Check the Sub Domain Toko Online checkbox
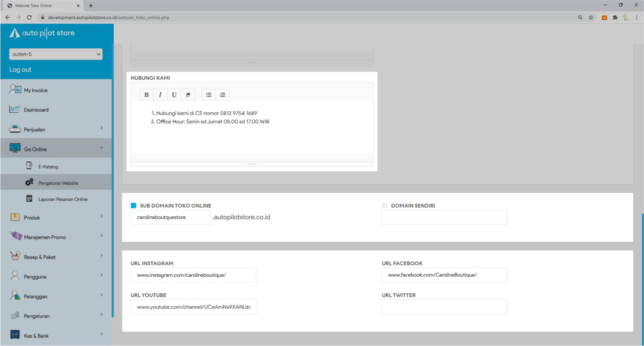The height and width of the screenshot is (346, 644). point(134,206)
